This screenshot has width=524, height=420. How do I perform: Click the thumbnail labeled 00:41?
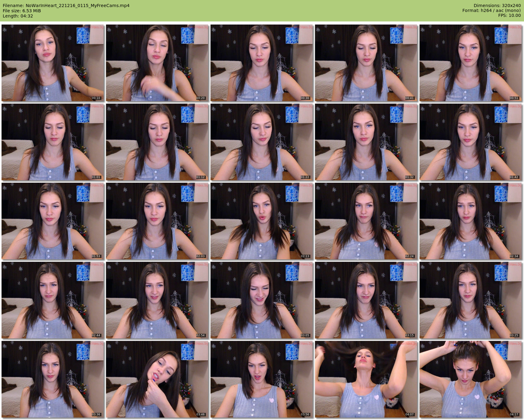(x=366, y=63)
